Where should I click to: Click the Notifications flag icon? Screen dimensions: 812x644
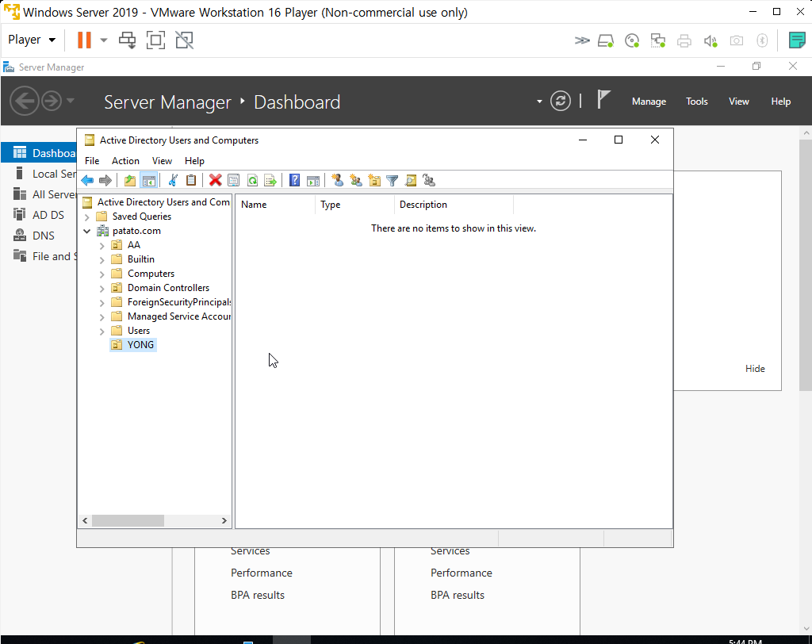click(x=603, y=99)
